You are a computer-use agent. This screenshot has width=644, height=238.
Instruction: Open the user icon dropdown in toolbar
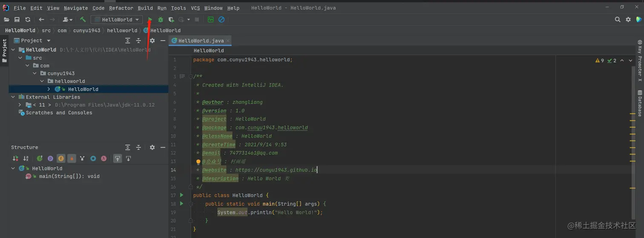coord(68,20)
